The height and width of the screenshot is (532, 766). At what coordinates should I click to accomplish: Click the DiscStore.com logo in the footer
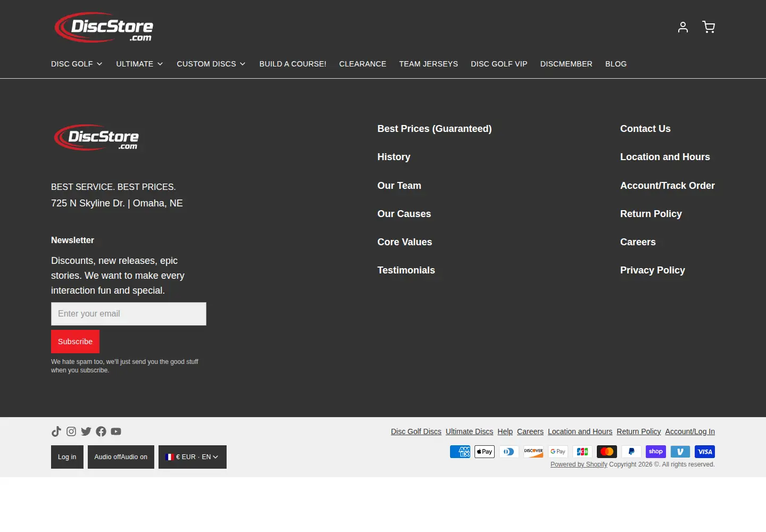pyautogui.click(x=97, y=138)
